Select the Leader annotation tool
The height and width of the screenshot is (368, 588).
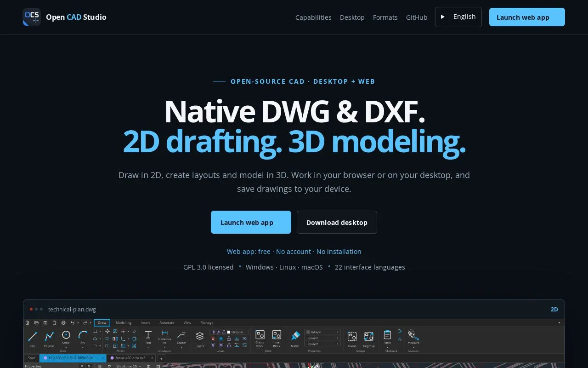[x=181, y=335]
